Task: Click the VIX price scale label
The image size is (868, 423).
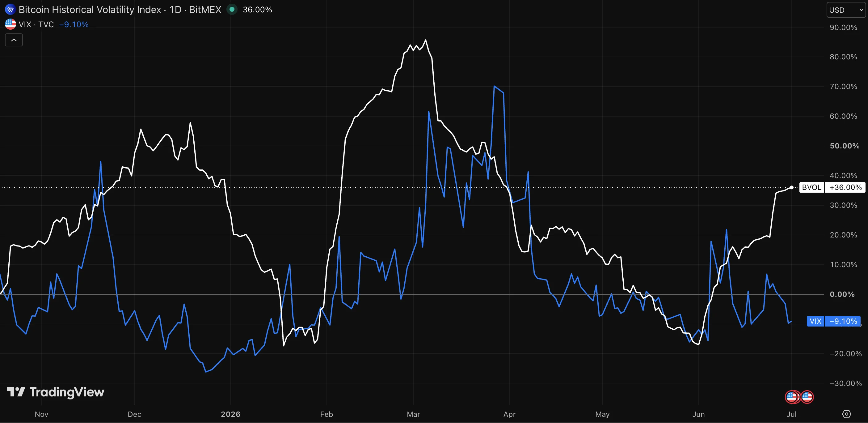Action: click(815, 321)
